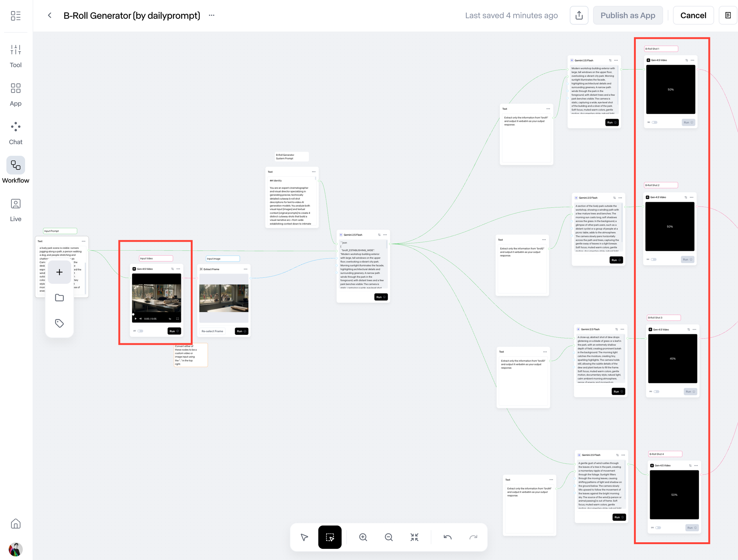The width and height of the screenshot is (738, 560).
Task: Click the Re-select Frame button
Action: point(212,331)
